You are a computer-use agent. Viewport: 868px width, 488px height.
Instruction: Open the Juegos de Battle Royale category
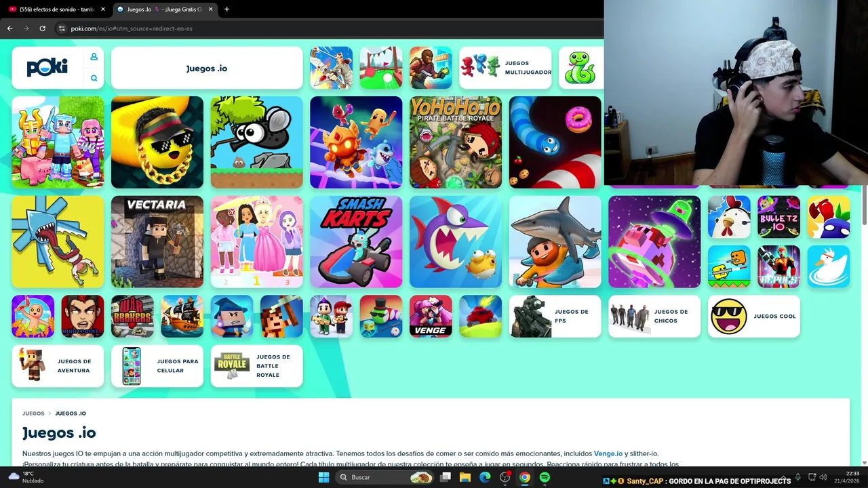pos(256,366)
